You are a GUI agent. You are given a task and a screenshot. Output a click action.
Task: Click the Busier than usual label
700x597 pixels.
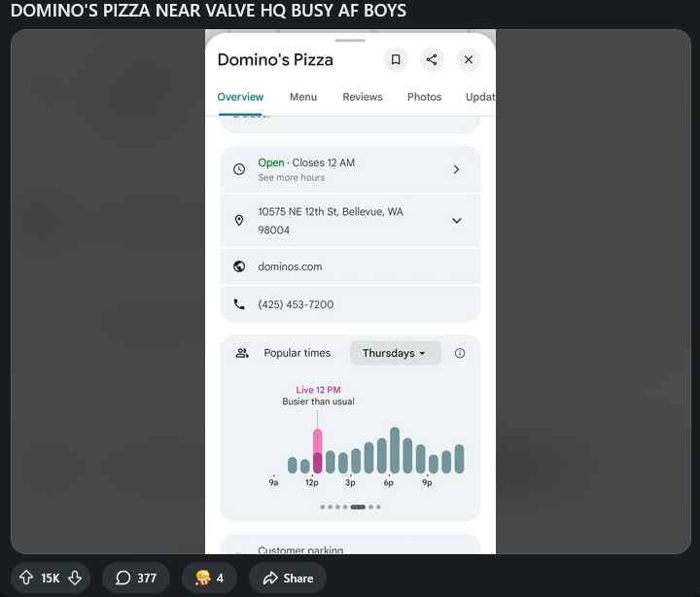tap(318, 402)
